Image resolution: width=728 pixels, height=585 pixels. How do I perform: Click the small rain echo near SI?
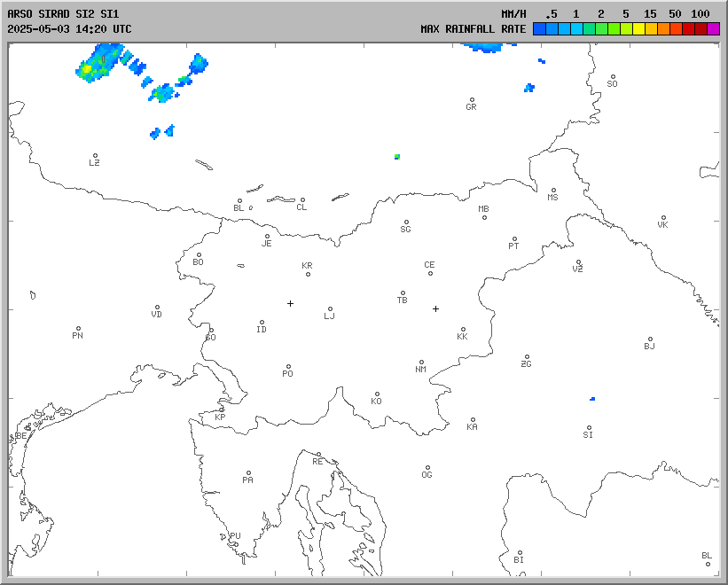pos(592,399)
